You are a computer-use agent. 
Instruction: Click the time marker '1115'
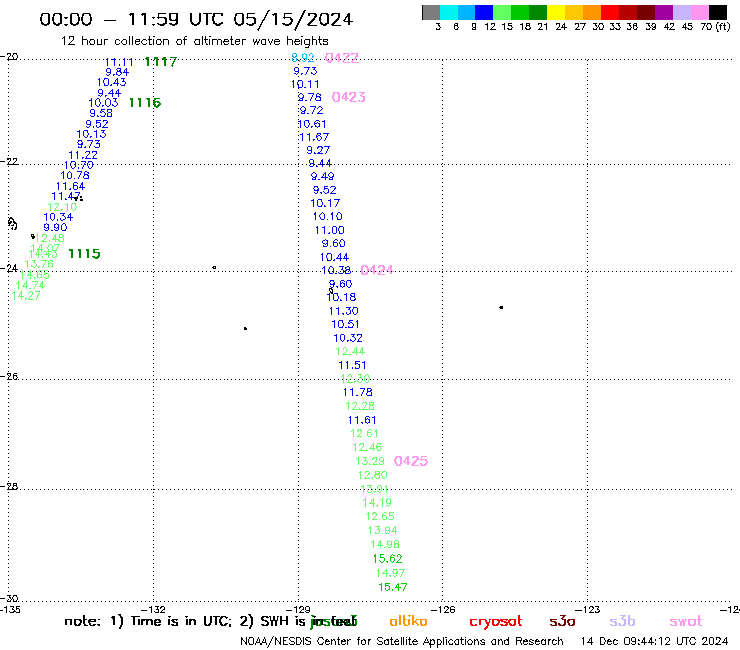84,254
